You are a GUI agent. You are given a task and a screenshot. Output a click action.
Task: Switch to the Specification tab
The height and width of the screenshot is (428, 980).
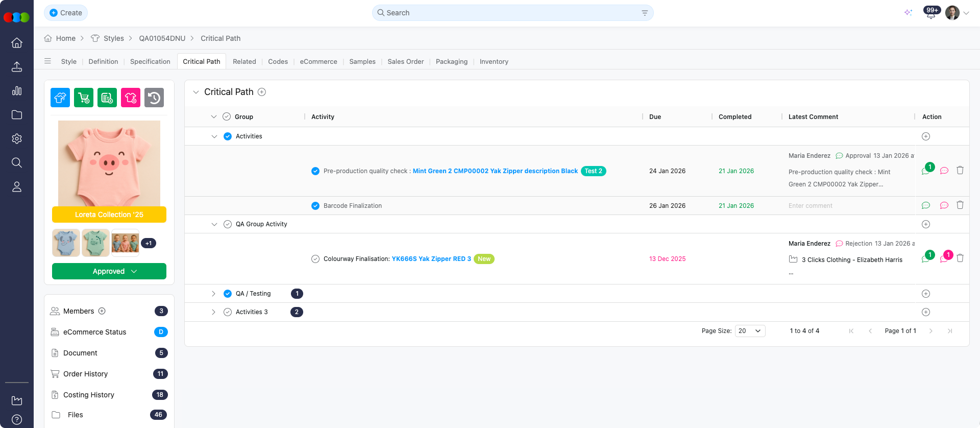pyautogui.click(x=150, y=61)
